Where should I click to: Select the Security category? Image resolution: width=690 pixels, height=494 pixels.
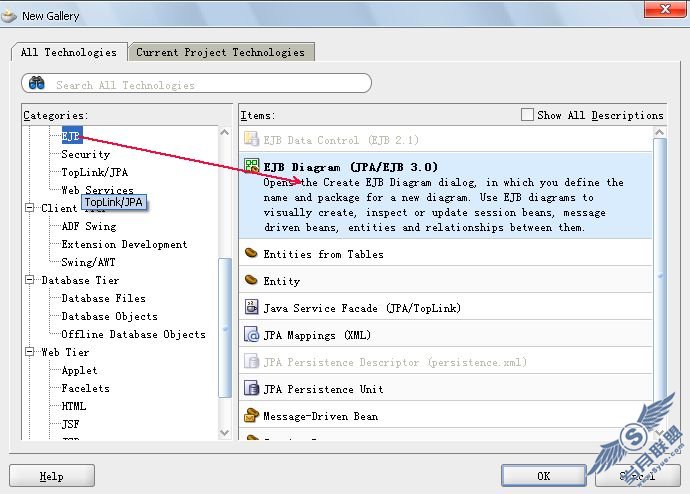[x=86, y=154]
